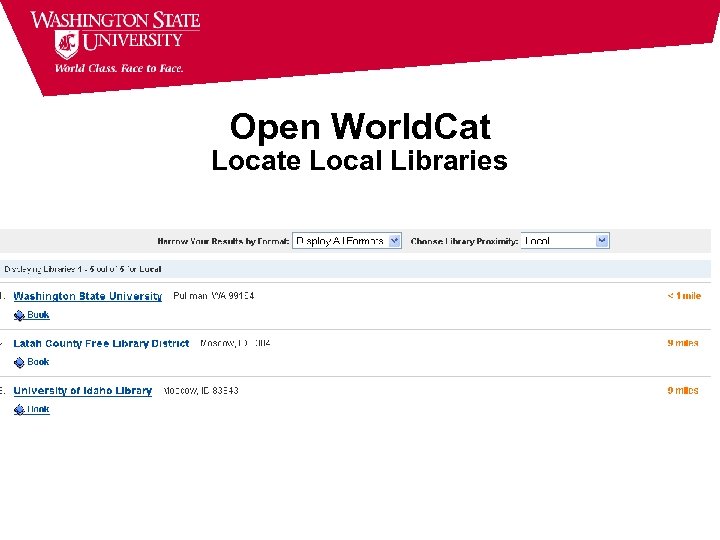
Task: Click the '< 1 mile' distance text
Action: [684, 296]
